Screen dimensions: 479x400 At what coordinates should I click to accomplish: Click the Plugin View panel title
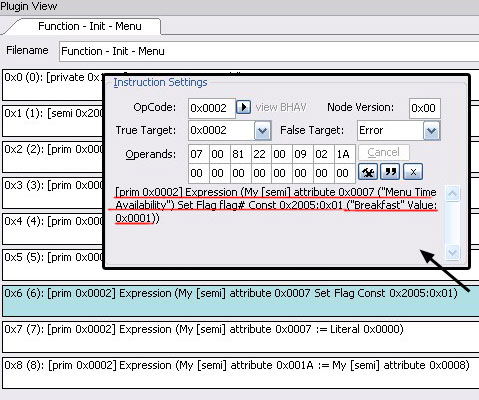[x=29, y=6]
